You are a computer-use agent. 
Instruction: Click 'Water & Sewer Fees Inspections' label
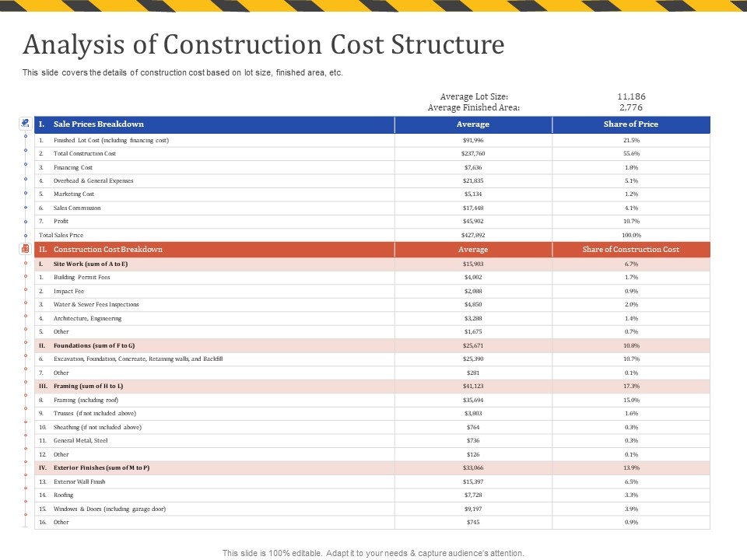point(96,305)
